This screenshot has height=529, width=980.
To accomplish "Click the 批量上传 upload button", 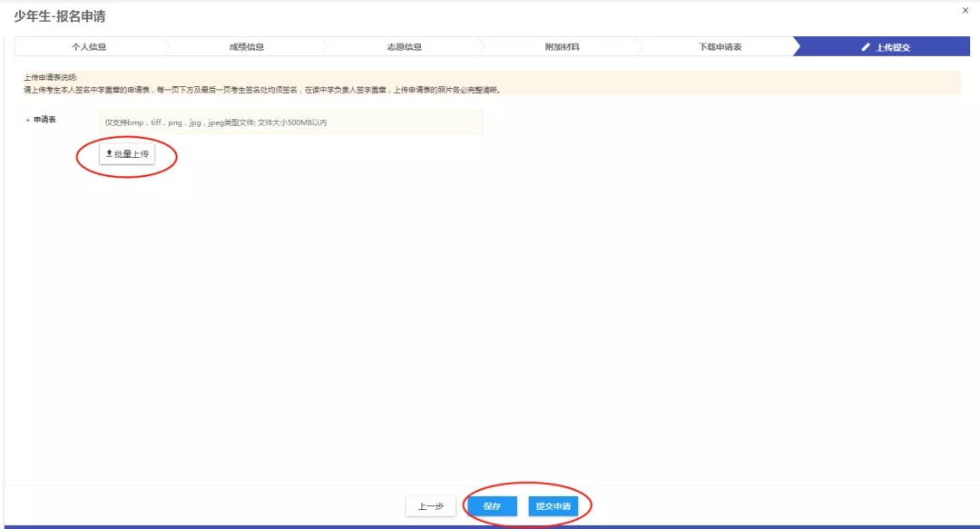I will tap(129, 153).
